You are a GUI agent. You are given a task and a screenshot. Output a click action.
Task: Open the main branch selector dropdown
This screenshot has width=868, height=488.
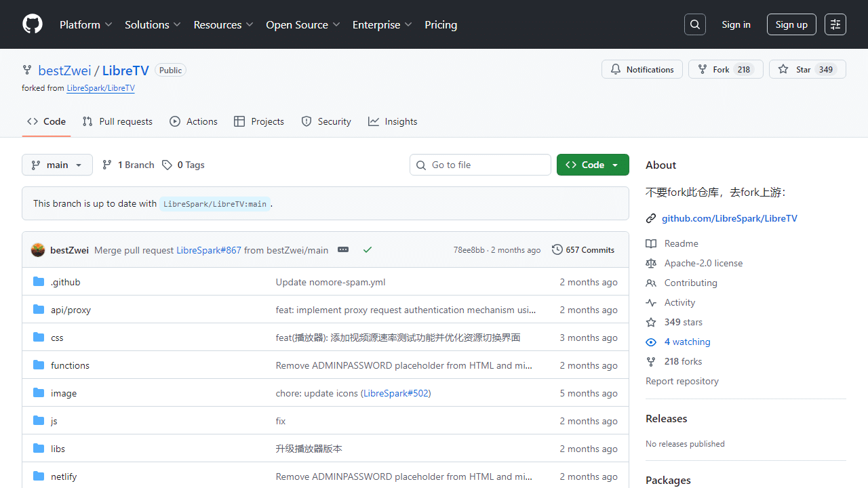point(57,165)
